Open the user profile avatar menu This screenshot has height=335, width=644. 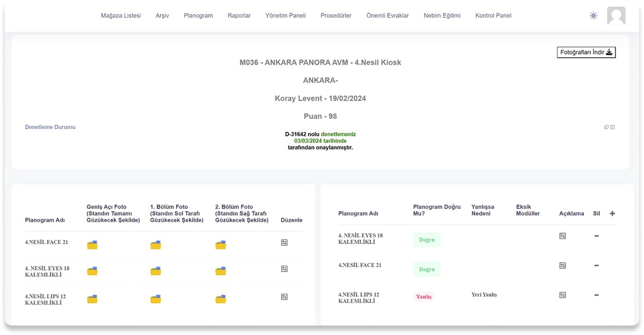[616, 16]
